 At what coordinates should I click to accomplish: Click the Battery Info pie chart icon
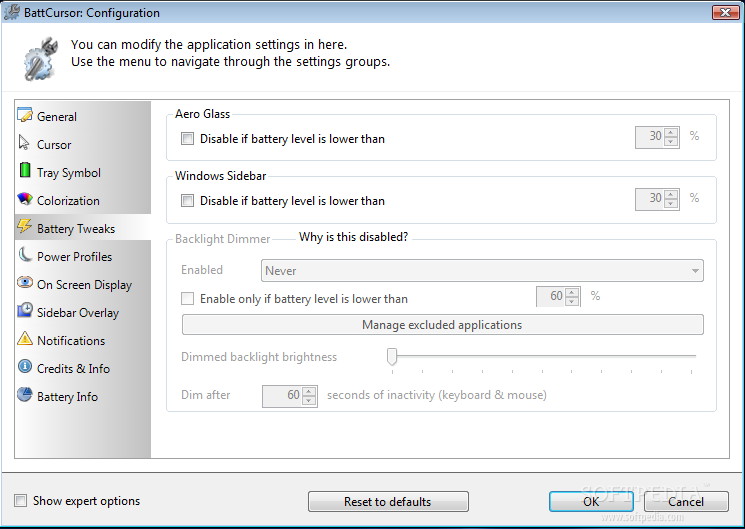[x=25, y=394]
